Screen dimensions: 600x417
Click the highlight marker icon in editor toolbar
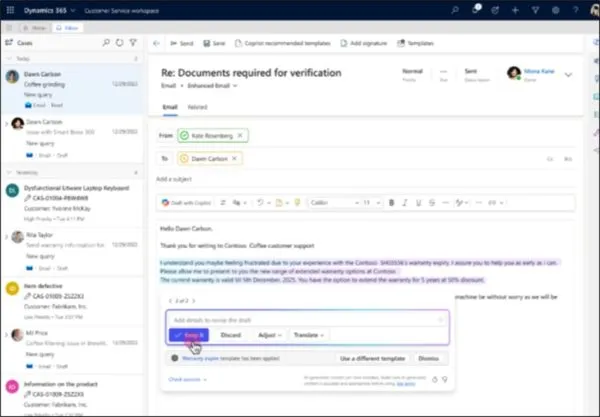(x=297, y=203)
